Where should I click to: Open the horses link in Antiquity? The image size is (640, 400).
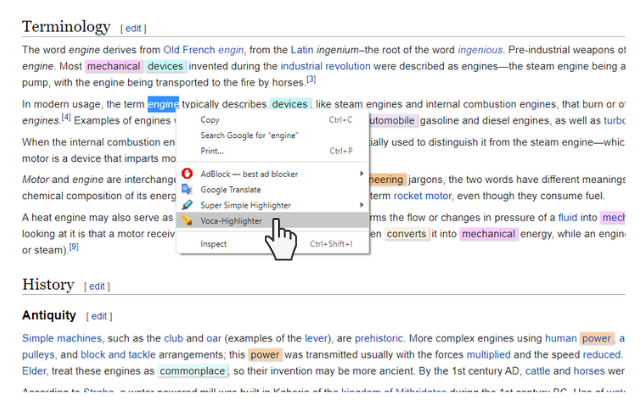click(589, 371)
